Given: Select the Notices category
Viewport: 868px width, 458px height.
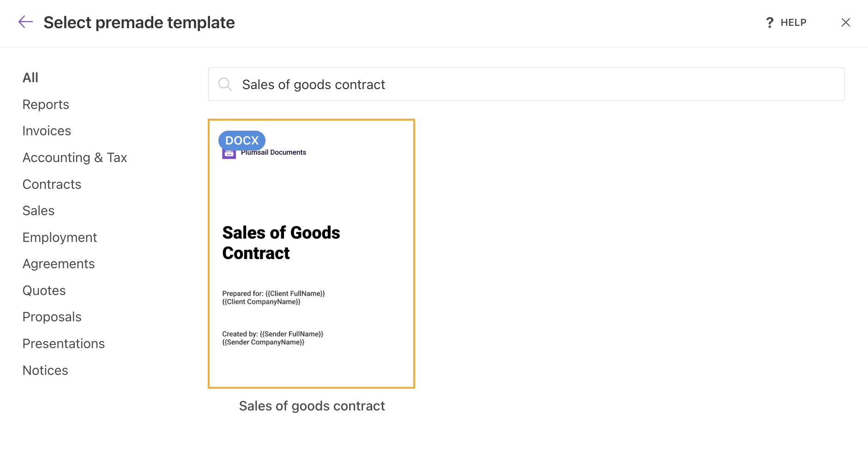Looking at the screenshot, I should point(45,370).
